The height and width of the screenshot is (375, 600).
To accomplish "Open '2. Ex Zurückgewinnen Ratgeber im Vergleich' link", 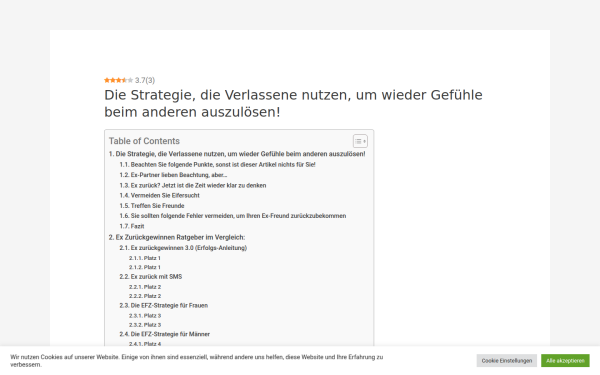I will [177, 237].
